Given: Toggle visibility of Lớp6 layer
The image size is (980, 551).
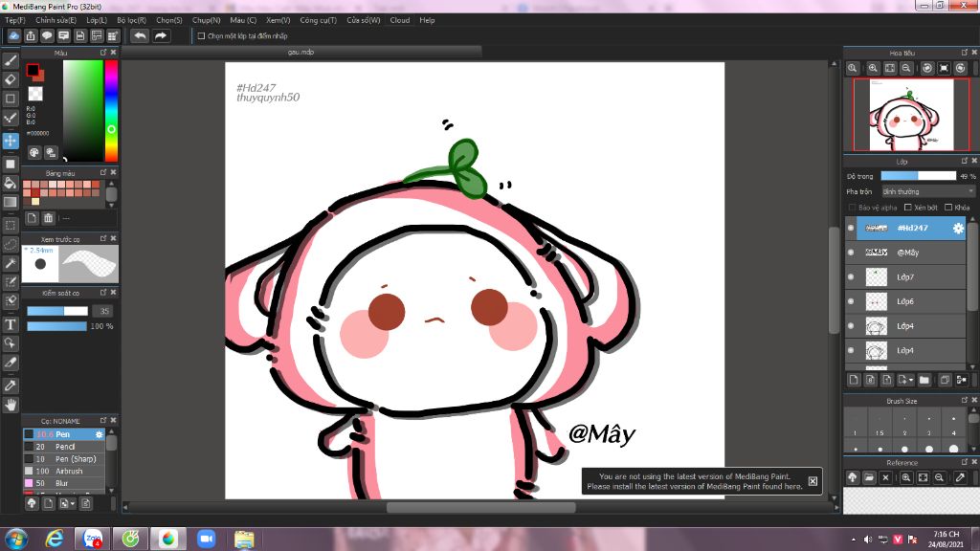Looking at the screenshot, I should pyautogui.click(x=851, y=301).
